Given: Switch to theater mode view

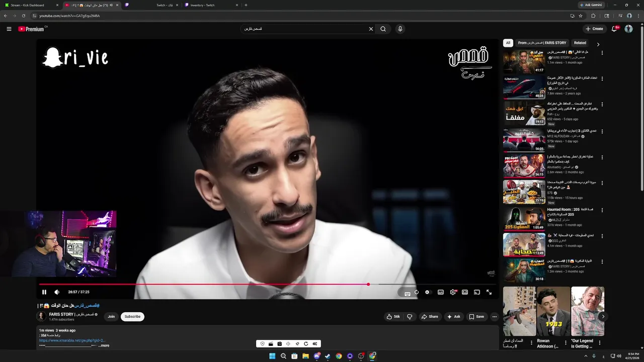Looking at the screenshot, I should [x=465, y=292].
